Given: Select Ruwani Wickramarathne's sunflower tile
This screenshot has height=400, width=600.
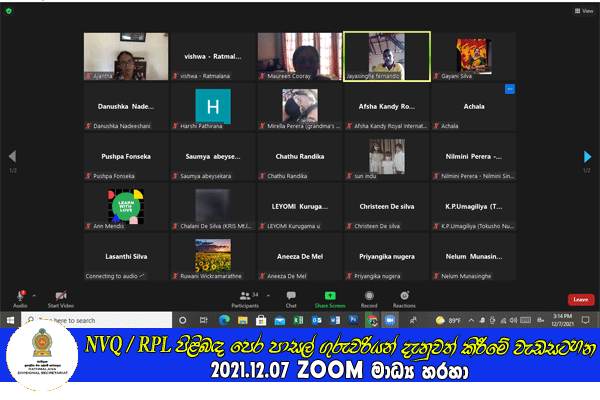Looking at the screenshot, I should (213, 257).
